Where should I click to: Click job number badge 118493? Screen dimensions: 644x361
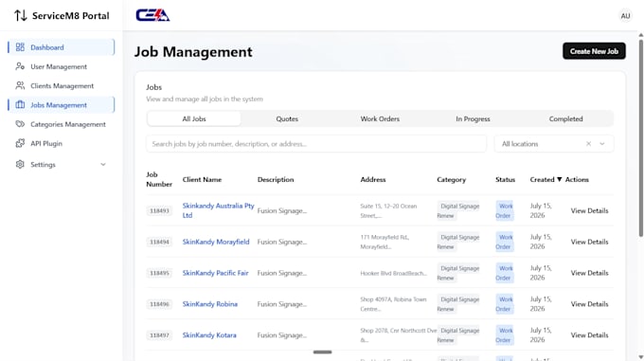click(x=159, y=210)
